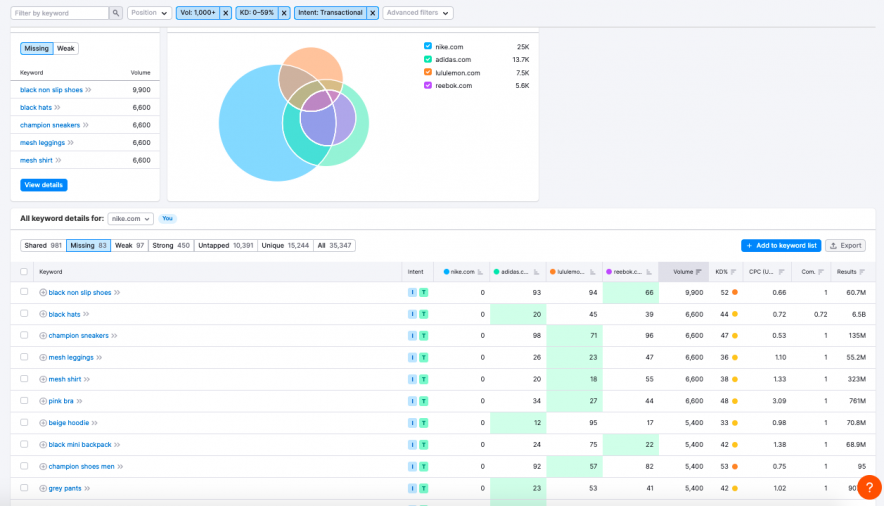Viewport: 884px width, 506px height.
Task: Click plus icon beside champion sneakers row
Action: pyautogui.click(x=43, y=336)
